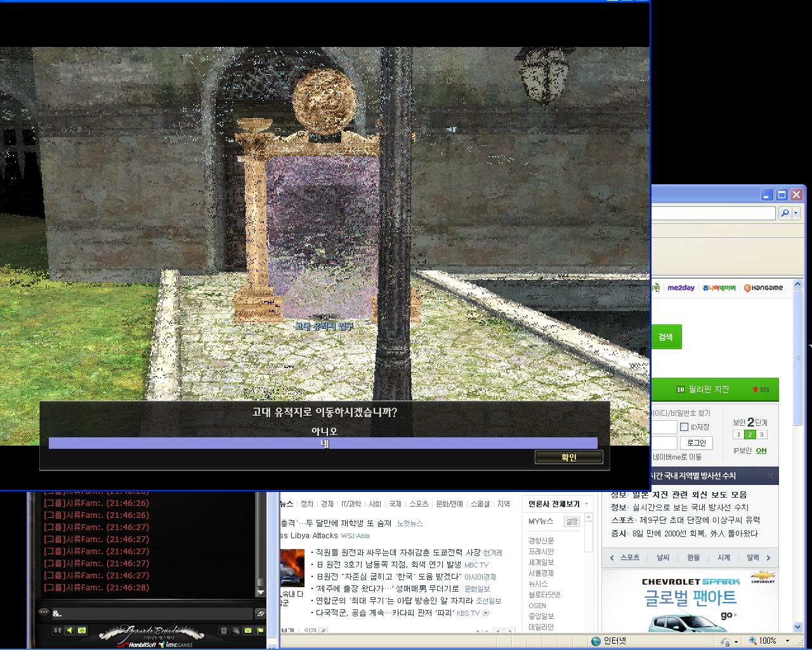Viewport: 812px width, 650px height.
Task: Open the imc GAMES logo link
Action: 176,645
